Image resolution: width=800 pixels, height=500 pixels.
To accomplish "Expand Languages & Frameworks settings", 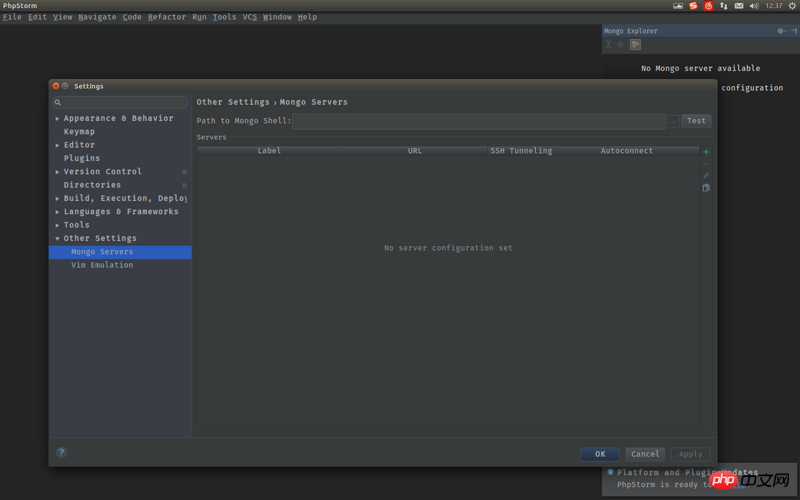I will [x=58, y=212].
